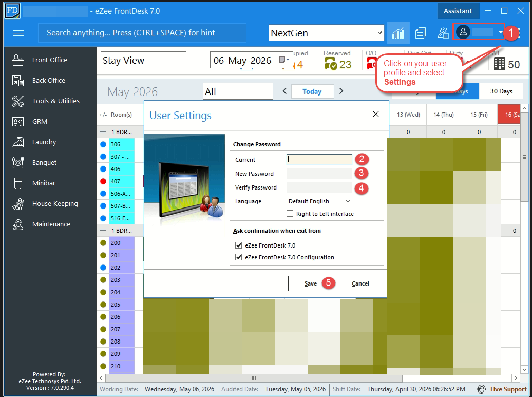The image size is (532, 397).
Task: Close the User Settings dialog
Action: (375, 114)
